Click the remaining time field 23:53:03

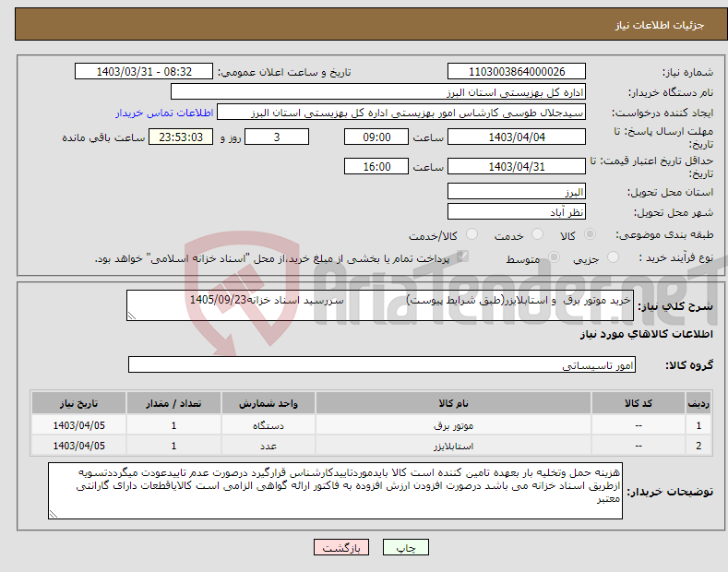[181, 137]
